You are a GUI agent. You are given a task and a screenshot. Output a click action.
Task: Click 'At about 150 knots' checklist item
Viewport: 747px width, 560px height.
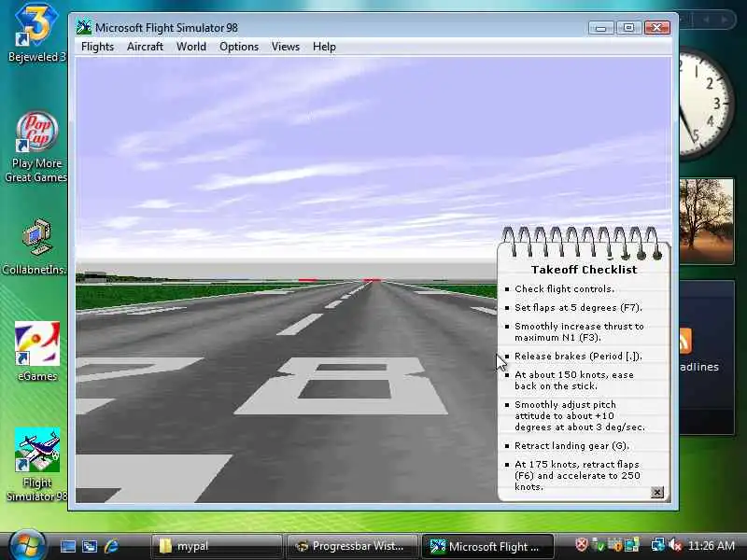[x=574, y=381]
